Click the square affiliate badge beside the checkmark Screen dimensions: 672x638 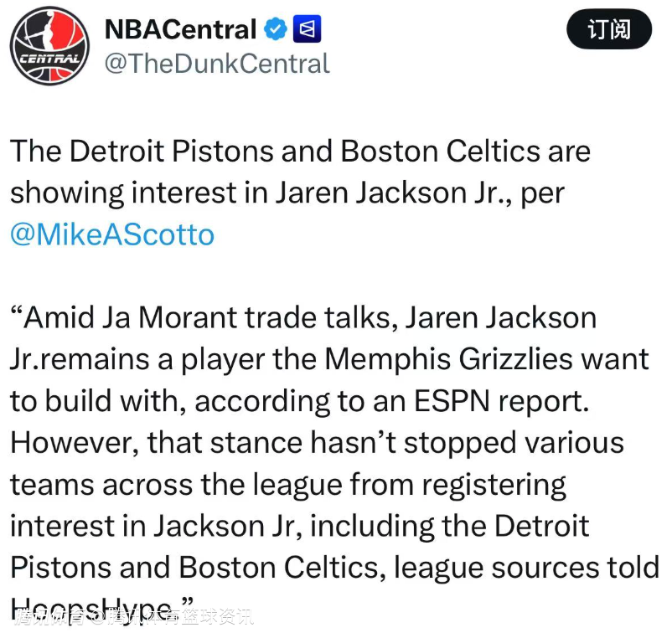coord(308,30)
